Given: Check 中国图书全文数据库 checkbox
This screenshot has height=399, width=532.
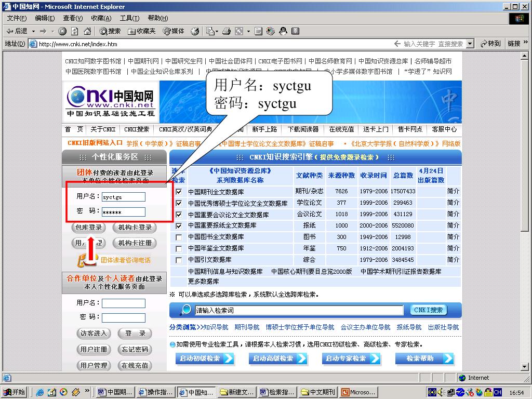Looking at the screenshot, I should click(179, 237).
